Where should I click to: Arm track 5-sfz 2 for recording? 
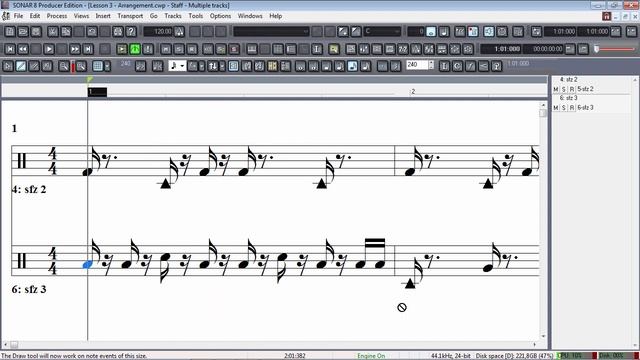572,89
